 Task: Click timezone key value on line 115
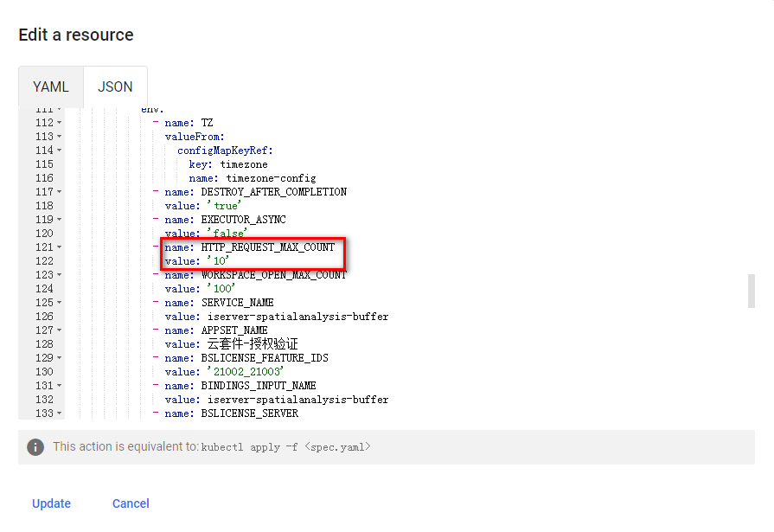(244, 164)
